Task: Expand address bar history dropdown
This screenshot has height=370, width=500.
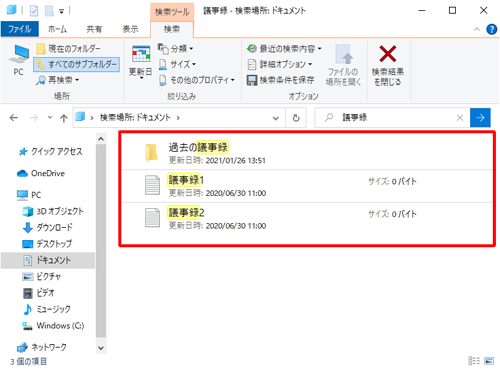Action: tap(276, 118)
